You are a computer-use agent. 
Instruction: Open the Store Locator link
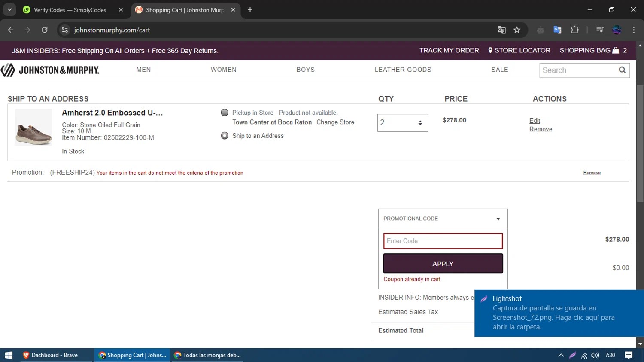[x=519, y=50]
